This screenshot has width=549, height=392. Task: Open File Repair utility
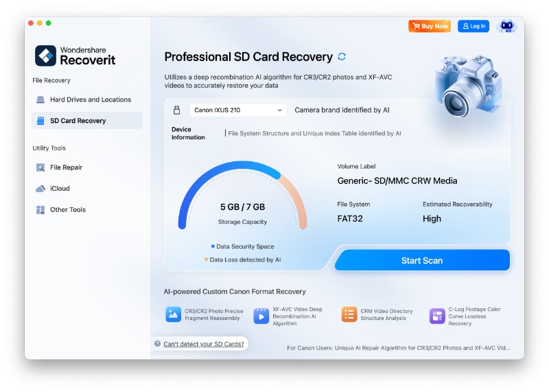[x=87, y=168]
